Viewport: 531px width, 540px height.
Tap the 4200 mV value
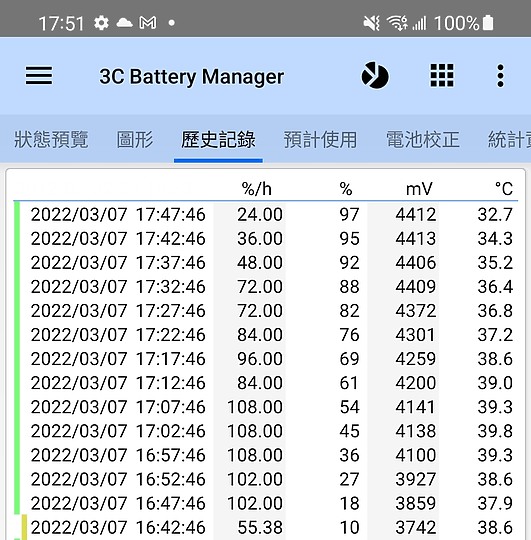tap(416, 383)
